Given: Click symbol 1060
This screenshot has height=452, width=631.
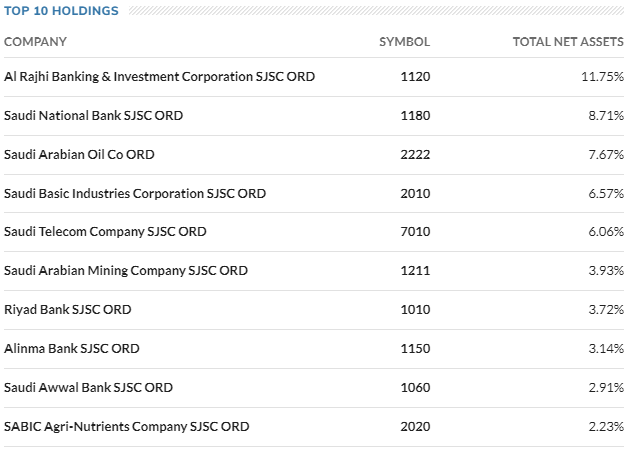Looking at the screenshot, I should 415,388.
